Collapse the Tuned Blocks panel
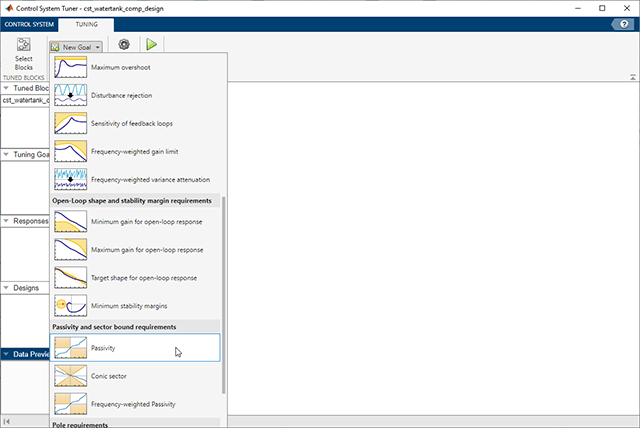This screenshot has width=640, height=428. click(x=6, y=88)
